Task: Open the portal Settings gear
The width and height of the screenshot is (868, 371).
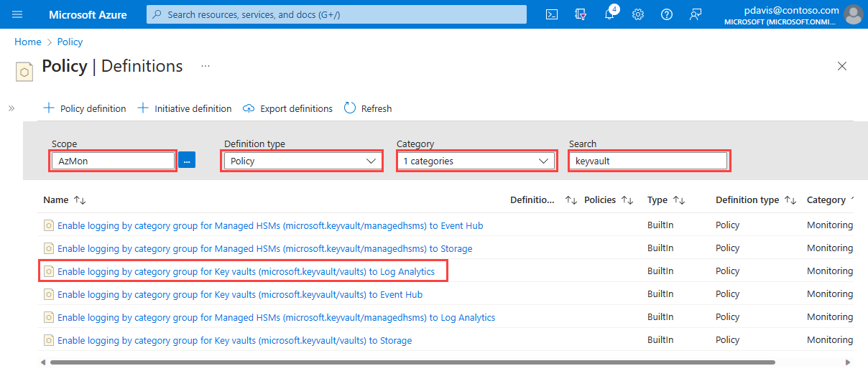Action: [x=638, y=14]
